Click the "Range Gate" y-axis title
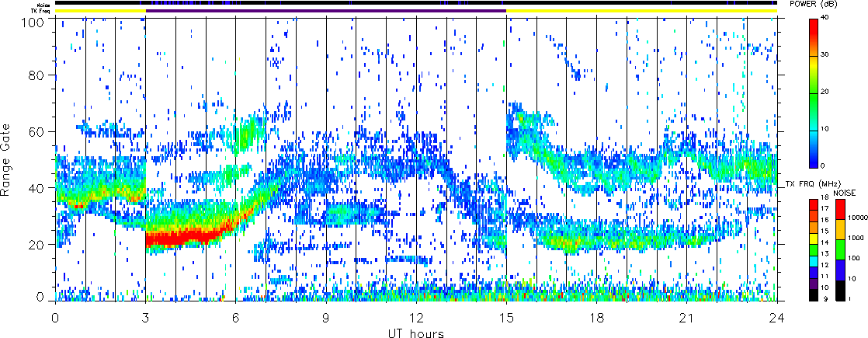 click(6, 159)
